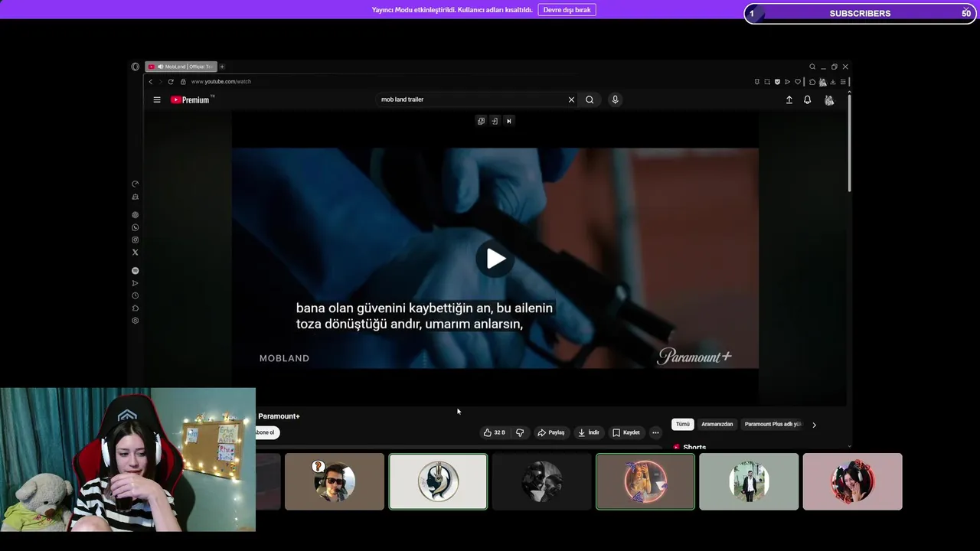This screenshot has width=980, height=551.
Task: Open more actions three-dot menu
Action: click(x=655, y=432)
